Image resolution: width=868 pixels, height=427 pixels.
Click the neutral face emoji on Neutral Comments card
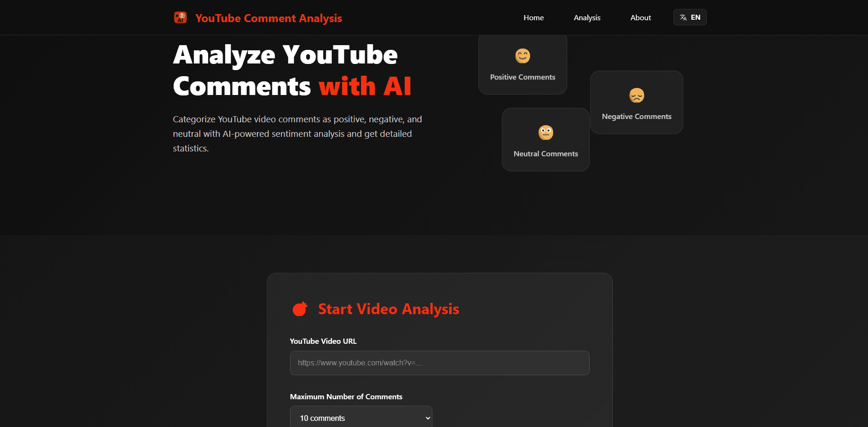(x=546, y=133)
